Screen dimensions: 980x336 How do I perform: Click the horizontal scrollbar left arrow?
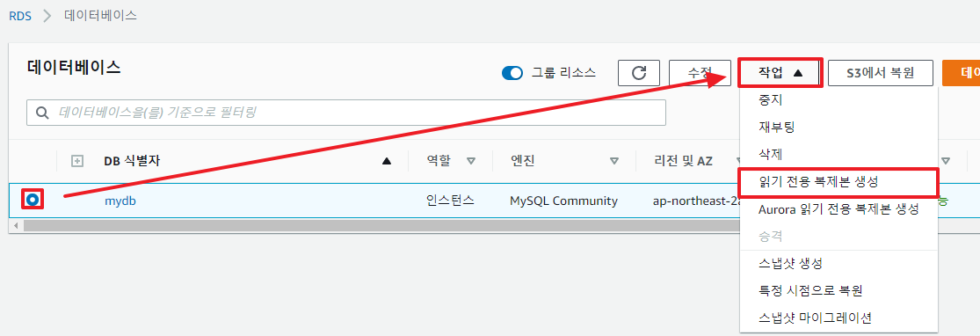(16, 225)
